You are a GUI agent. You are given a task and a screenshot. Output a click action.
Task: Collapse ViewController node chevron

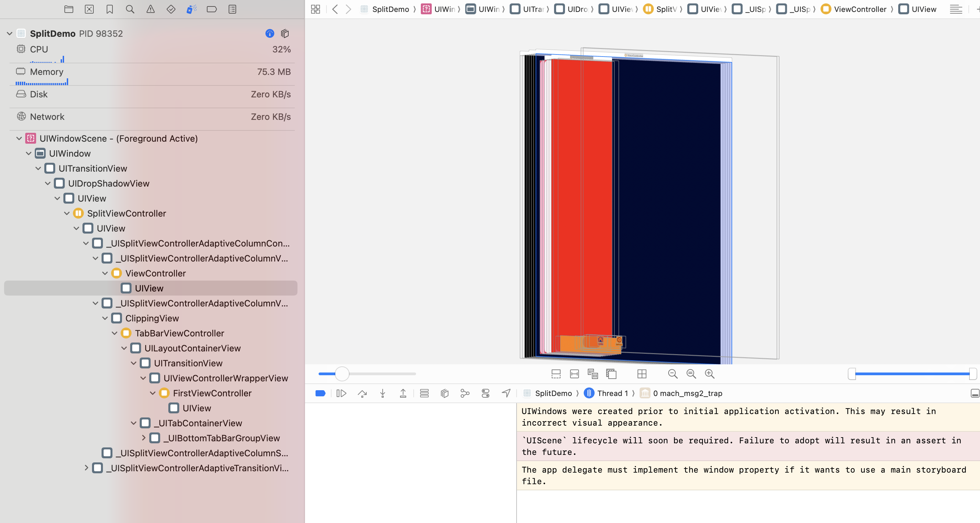[x=105, y=273]
